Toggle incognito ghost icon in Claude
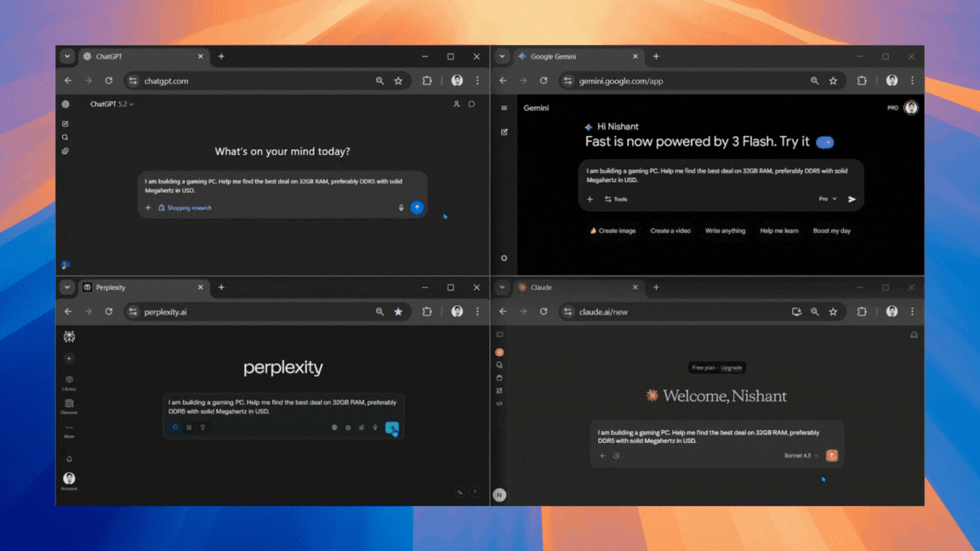 [914, 335]
